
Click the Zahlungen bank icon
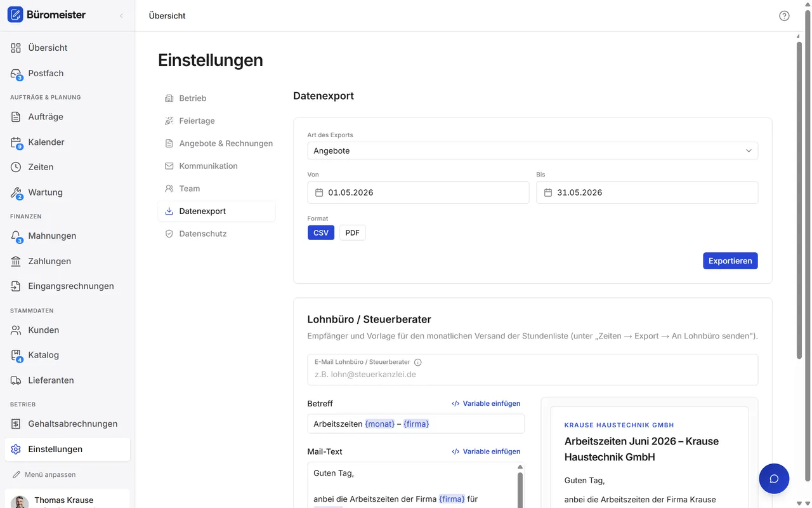pos(16,261)
